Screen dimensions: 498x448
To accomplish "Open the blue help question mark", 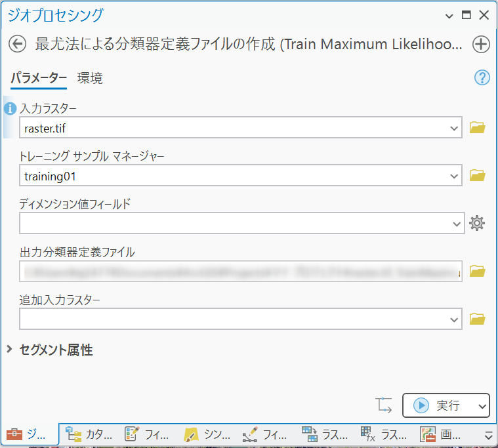I will click(482, 78).
